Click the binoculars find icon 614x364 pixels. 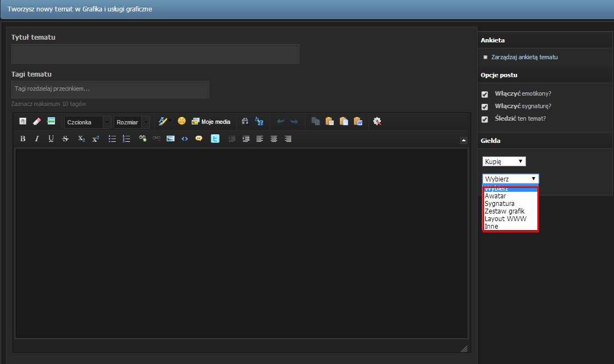(245, 121)
